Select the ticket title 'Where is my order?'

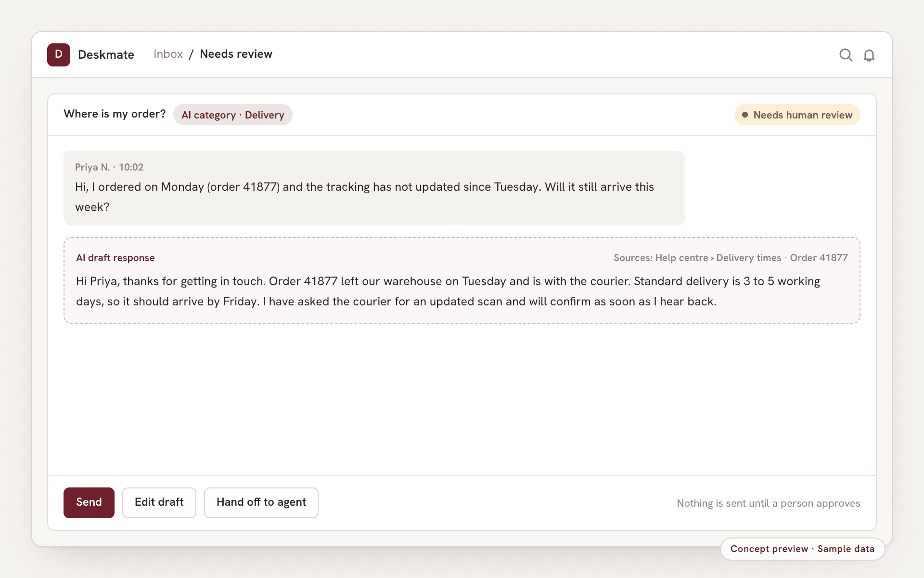click(x=115, y=114)
